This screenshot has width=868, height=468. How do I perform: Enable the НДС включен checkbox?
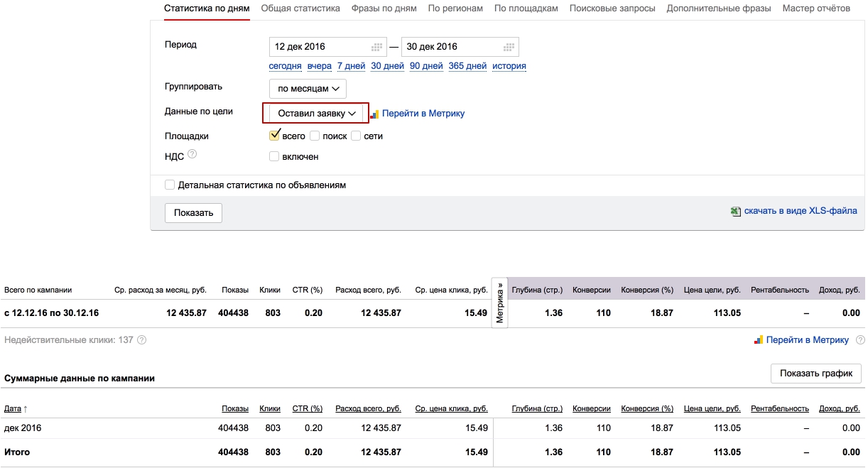274,156
